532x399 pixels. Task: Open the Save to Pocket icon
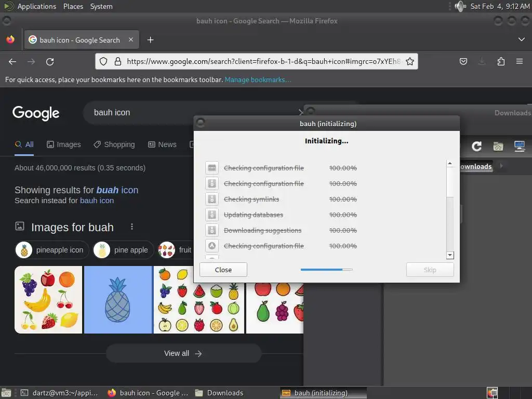click(x=463, y=61)
